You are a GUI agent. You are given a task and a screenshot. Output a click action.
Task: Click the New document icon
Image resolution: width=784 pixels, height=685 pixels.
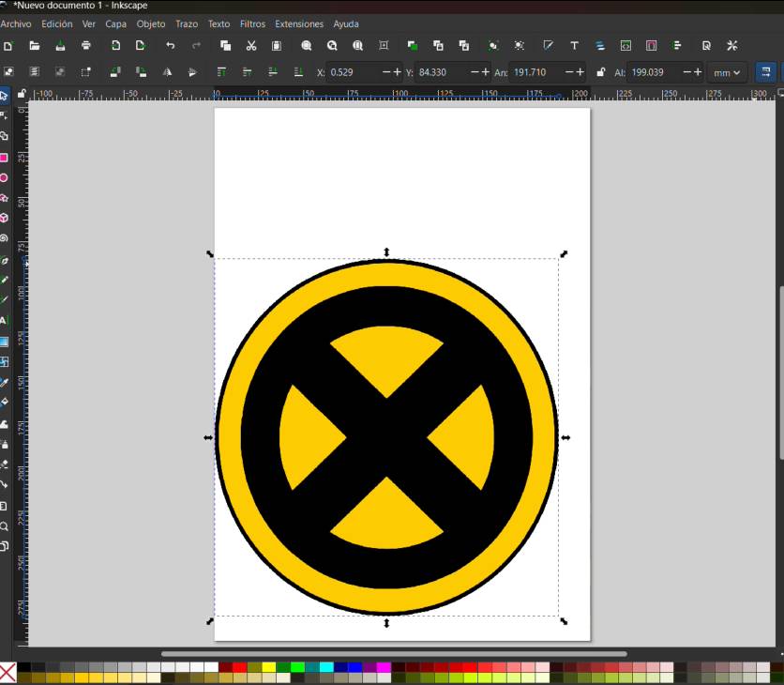coord(8,46)
